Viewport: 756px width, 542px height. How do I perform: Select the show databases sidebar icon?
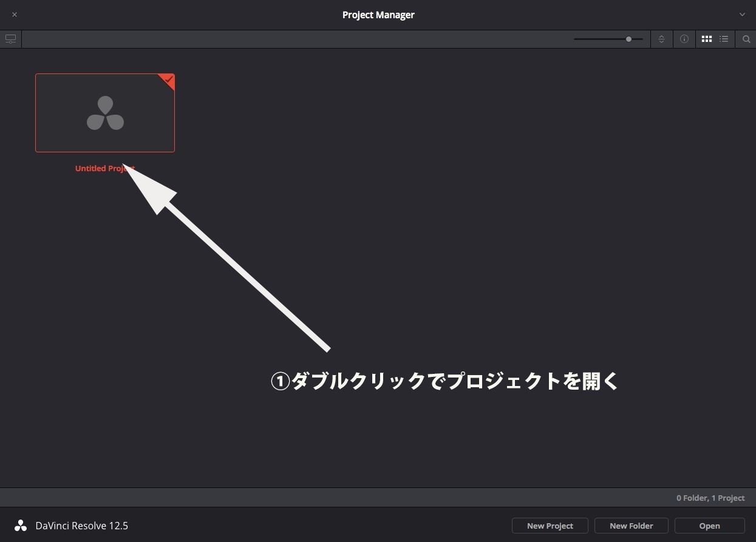(10, 39)
